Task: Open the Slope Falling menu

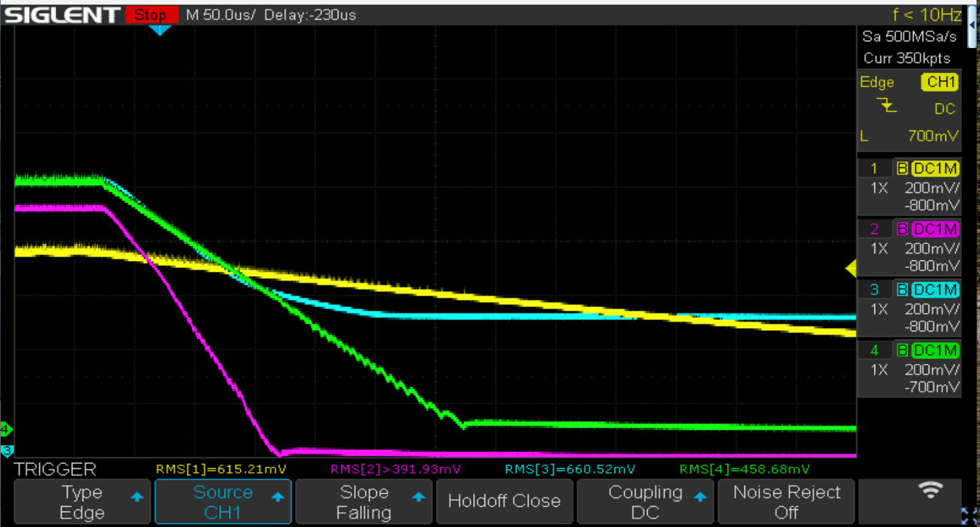Action: (x=364, y=502)
